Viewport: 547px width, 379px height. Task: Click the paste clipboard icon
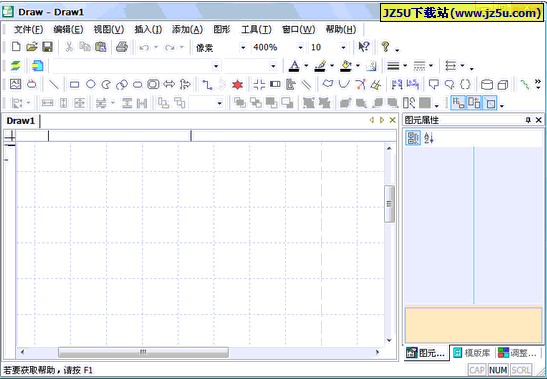(101, 47)
